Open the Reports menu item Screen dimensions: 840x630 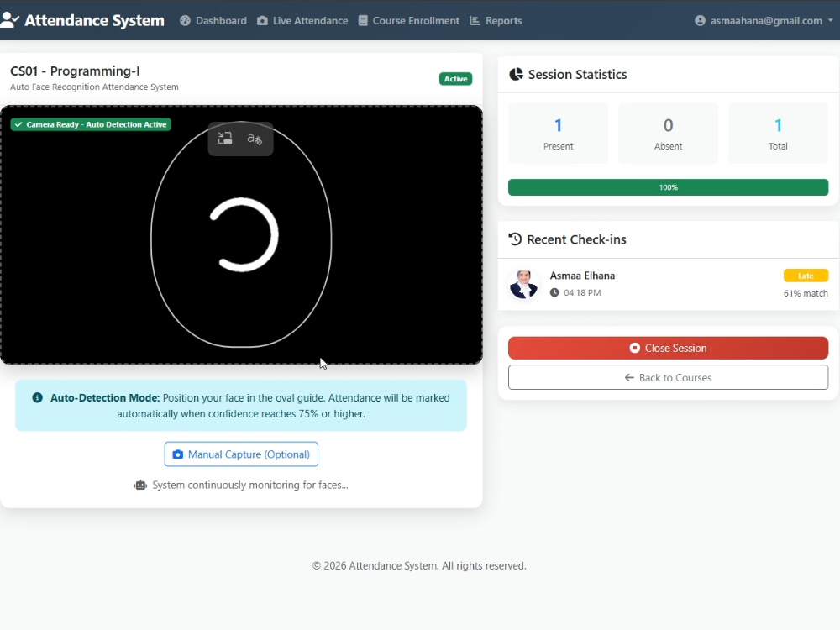point(496,20)
